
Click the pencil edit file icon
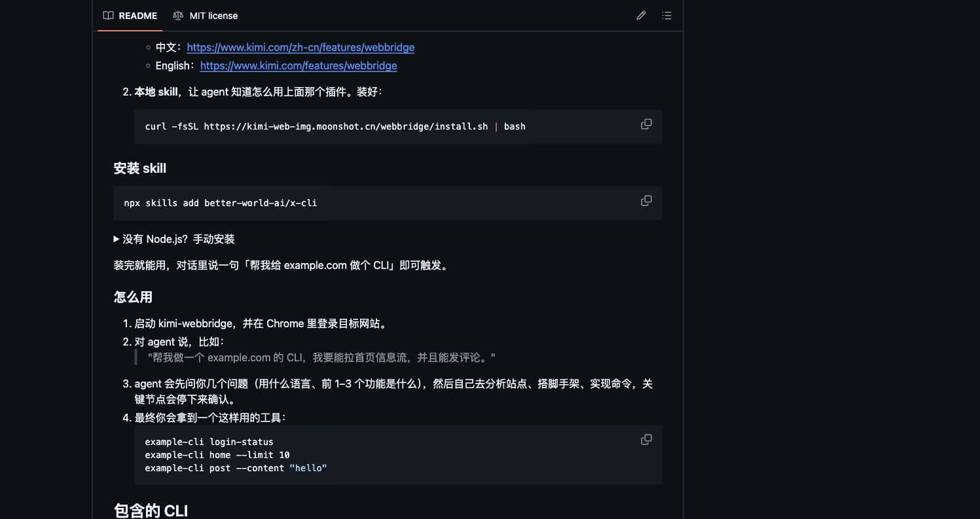coord(641,16)
